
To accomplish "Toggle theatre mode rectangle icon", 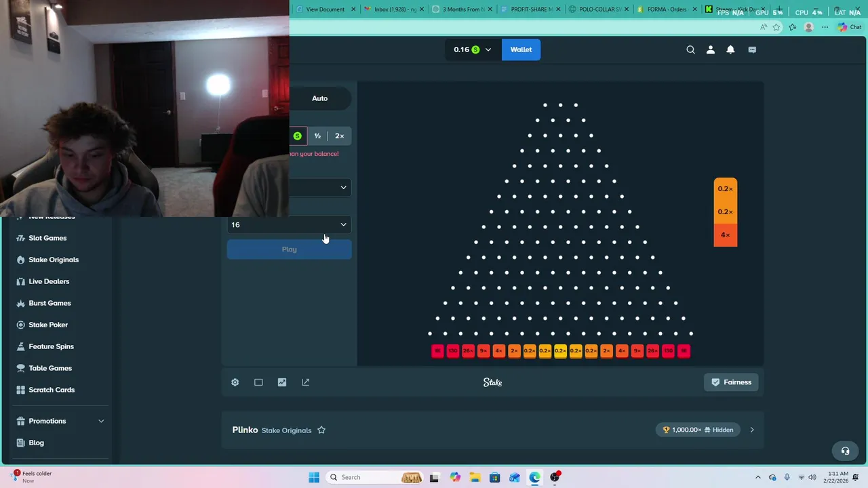I will tap(258, 382).
